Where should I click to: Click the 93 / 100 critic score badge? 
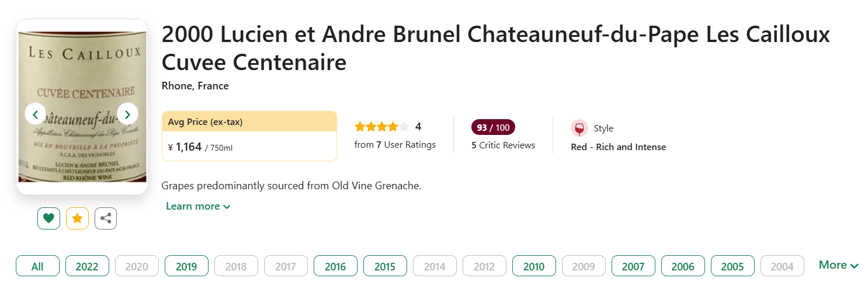[x=493, y=127]
